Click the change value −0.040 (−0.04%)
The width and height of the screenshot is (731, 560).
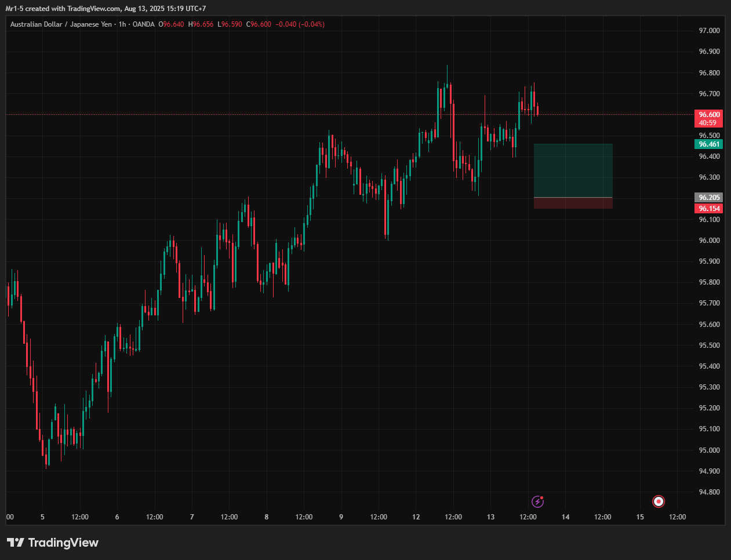pyautogui.click(x=300, y=24)
